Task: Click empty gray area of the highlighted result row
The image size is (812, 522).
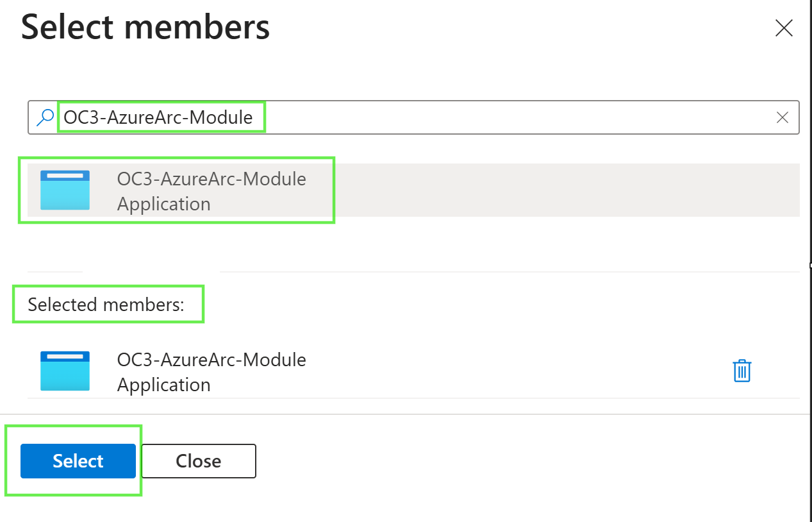Action: [564, 190]
